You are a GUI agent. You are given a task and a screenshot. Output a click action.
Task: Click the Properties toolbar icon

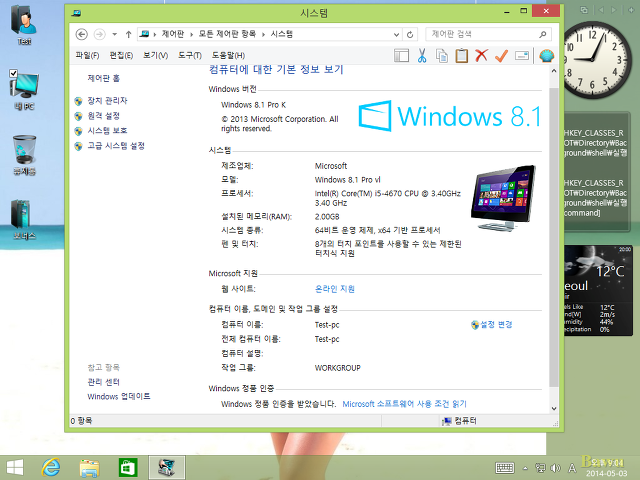coord(522,56)
